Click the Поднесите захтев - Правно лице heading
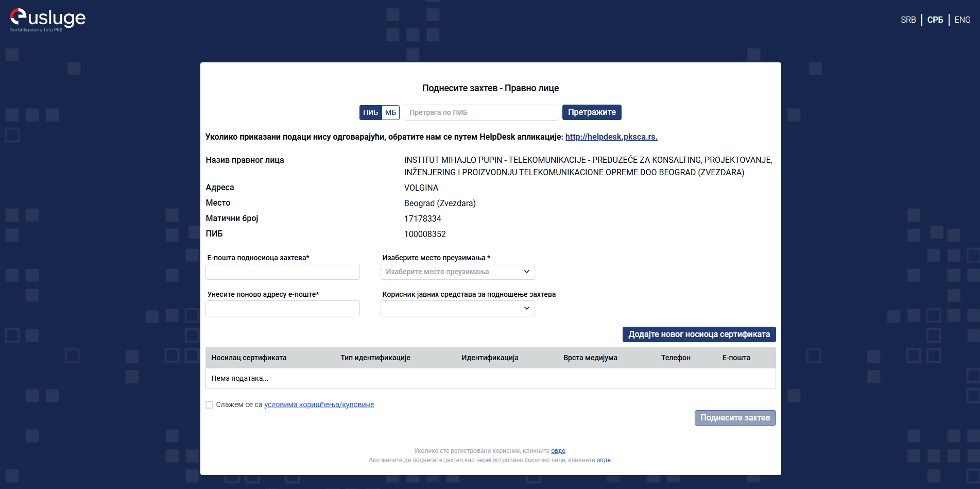This screenshot has width=980, height=489. (490, 88)
